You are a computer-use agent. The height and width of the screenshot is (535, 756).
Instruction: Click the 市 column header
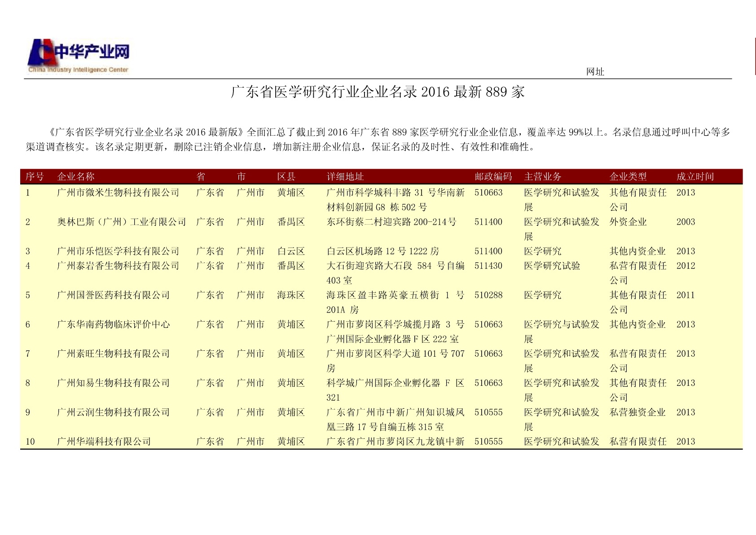(241, 177)
